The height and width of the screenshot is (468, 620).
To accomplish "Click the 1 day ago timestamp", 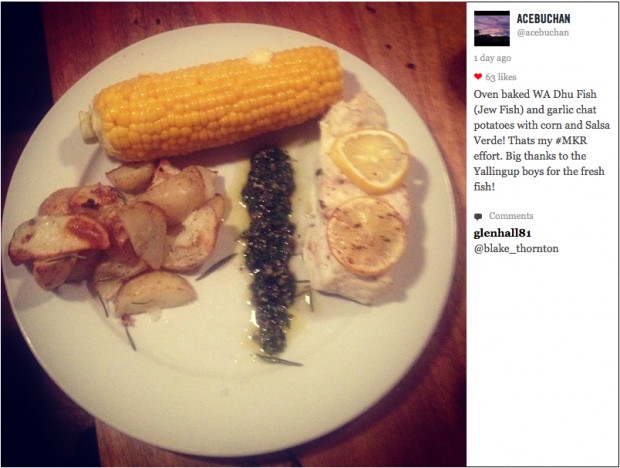I will pyautogui.click(x=492, y=58).
